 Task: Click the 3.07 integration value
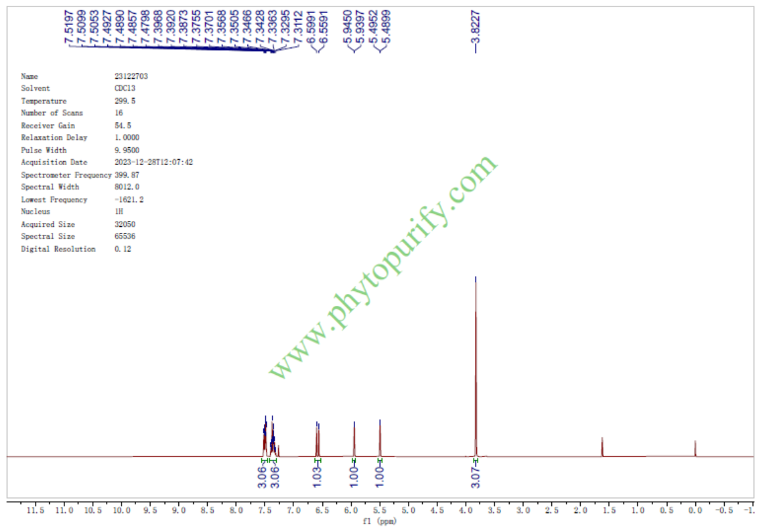click(476, 476)
